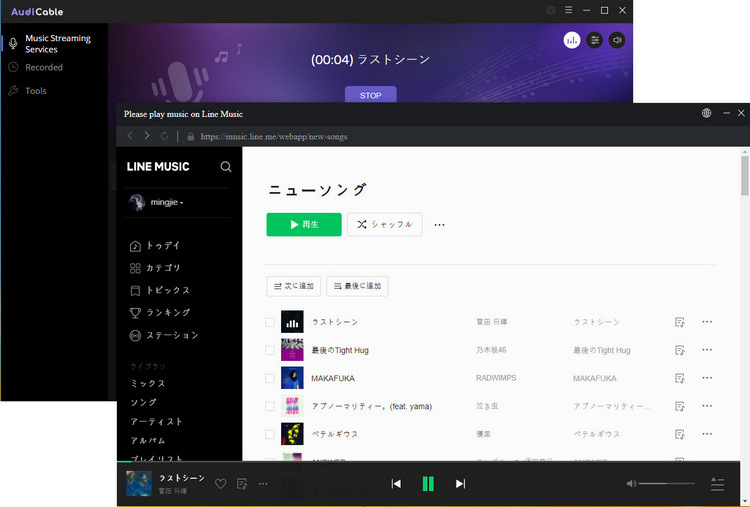Adjust the player volume slider

[x=666, y=484]
